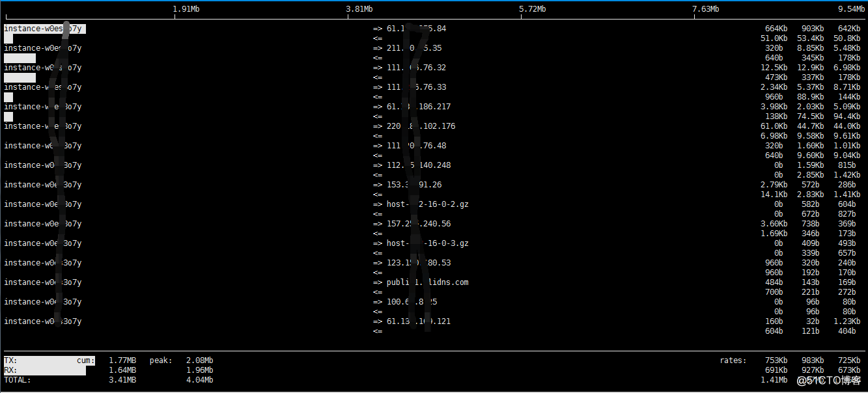Click the TX: label

tap(10, 360)
